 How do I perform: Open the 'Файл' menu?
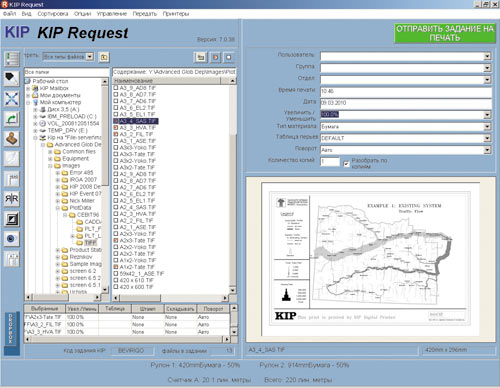(x=9, y=14)
